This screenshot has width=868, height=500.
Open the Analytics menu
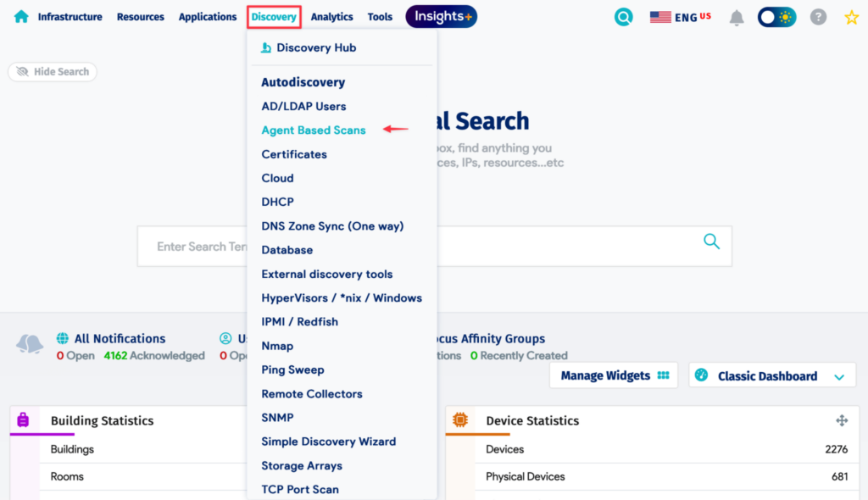point(331,17)
